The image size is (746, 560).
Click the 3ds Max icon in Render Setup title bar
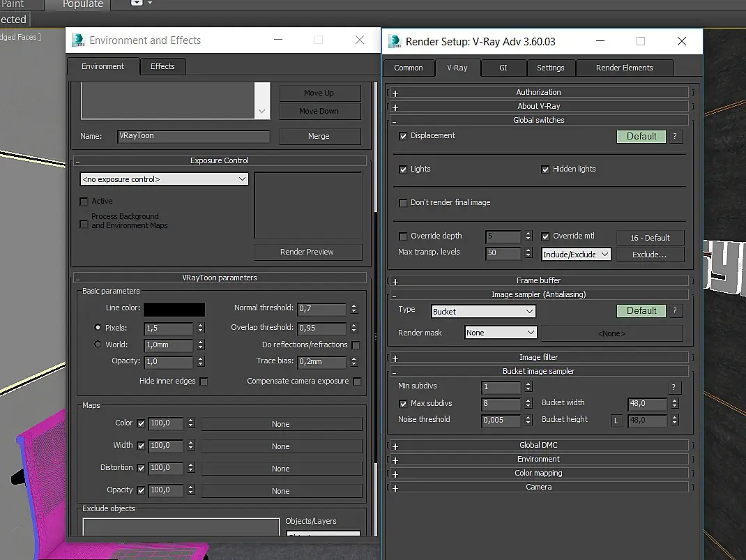coord(395,41)
